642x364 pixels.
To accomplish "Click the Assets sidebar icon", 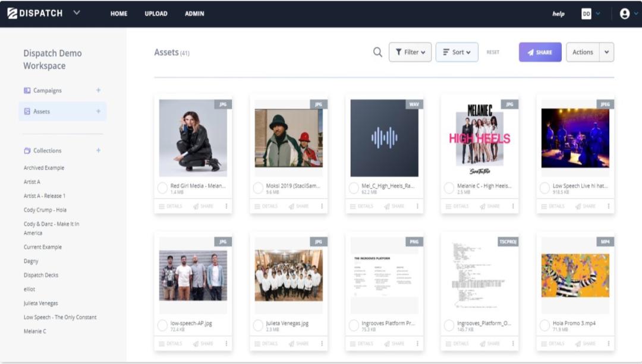I will click(x=27, y=111).
